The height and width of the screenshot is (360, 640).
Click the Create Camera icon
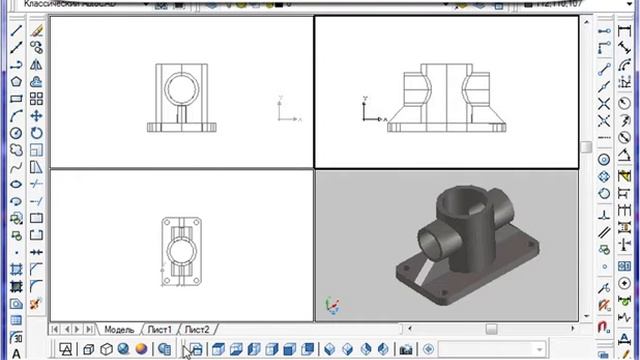click(x=406, y=349)
